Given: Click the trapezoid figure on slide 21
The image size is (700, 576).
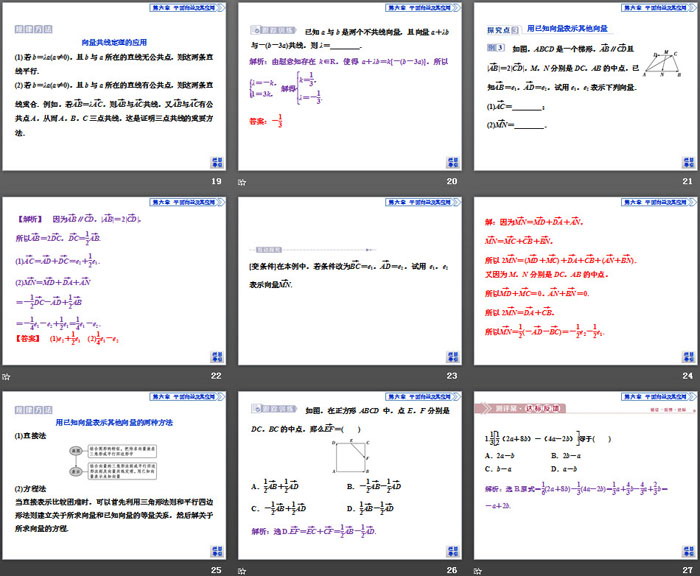Looking at the screenshot, I should pos(662,64).
